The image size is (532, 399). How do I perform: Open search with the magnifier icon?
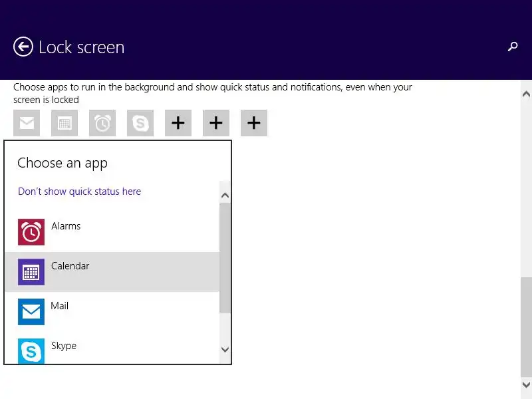click(x=513, y=47)
